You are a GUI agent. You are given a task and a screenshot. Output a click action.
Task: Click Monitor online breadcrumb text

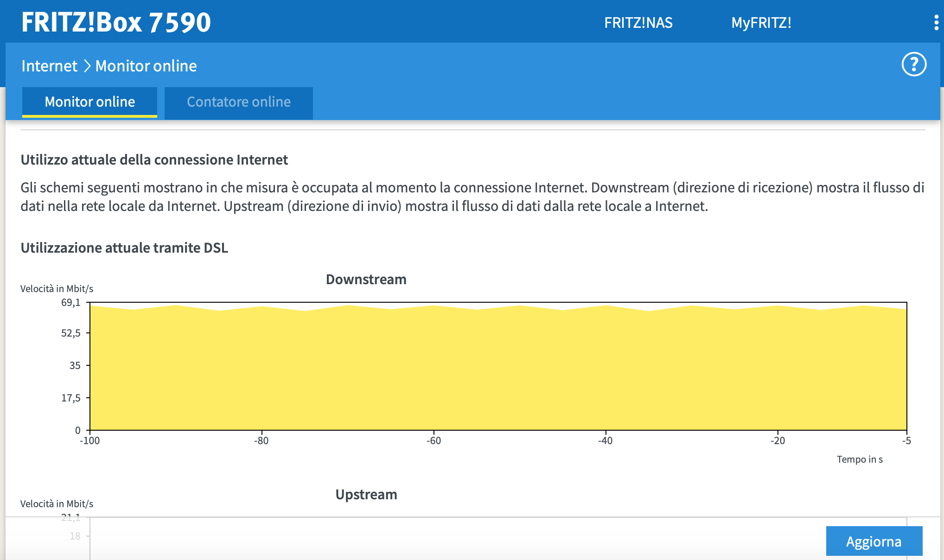tap(146, 66)
